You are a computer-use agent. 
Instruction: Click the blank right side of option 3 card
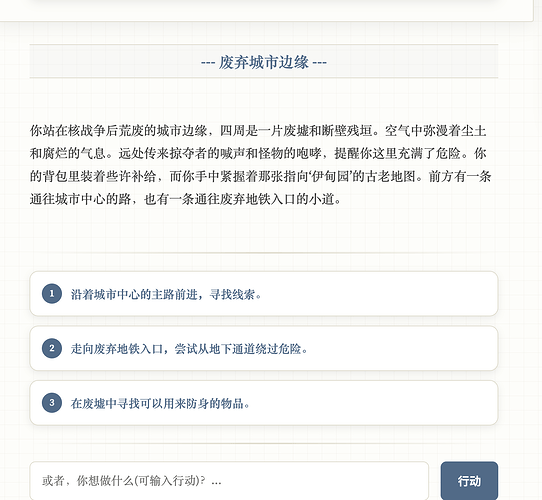373,403
